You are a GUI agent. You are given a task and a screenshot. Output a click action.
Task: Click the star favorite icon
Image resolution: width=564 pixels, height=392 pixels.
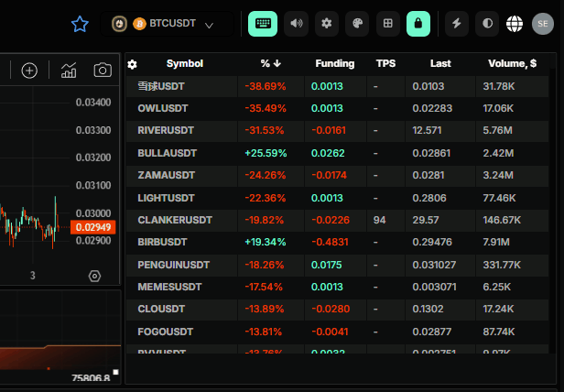(80, 24)
